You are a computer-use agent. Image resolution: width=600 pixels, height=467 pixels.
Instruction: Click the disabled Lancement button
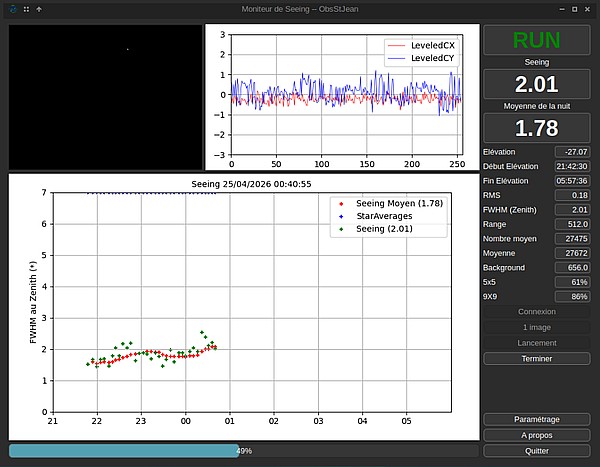click(x=536, y=343)
